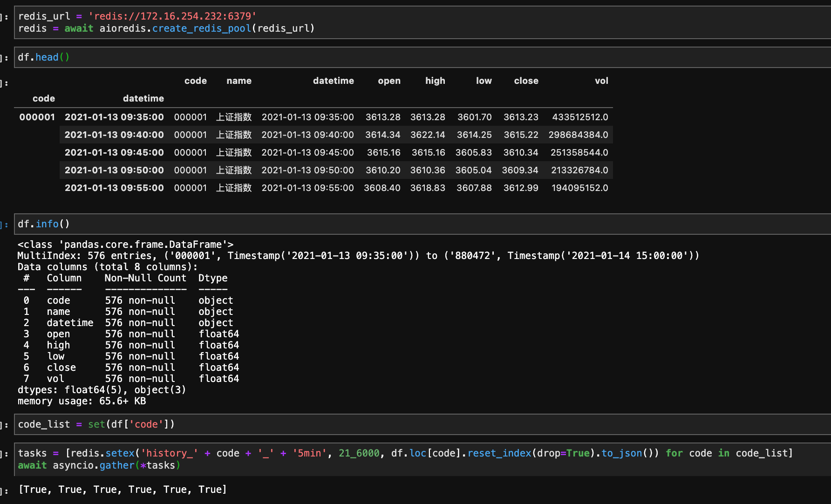Click vol value 213326784.0
The height and width of the screenshot is (504, 831).
click(579, 170)
